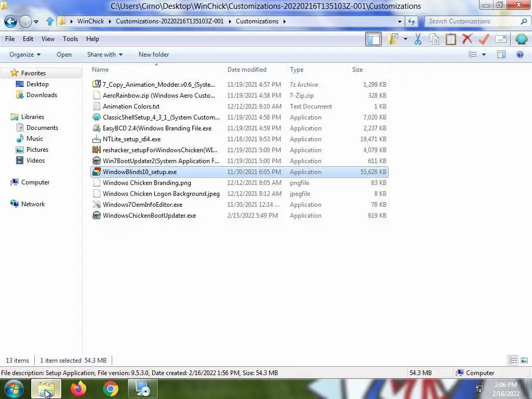Open the taskbar installer program icon
The height and width of the screenshot is (399, 532).
pyautogui.click(x=143, y=389)
